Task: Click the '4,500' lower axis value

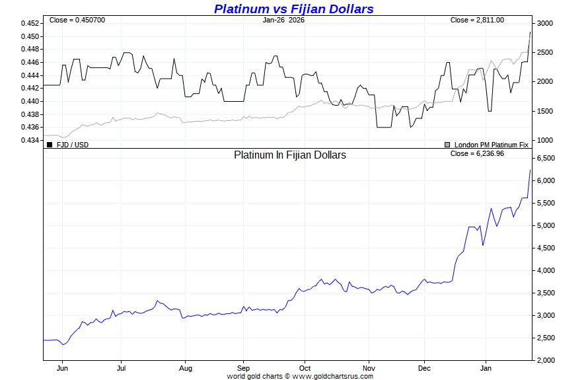Action: pyautogui.click(x=546, y=248)
